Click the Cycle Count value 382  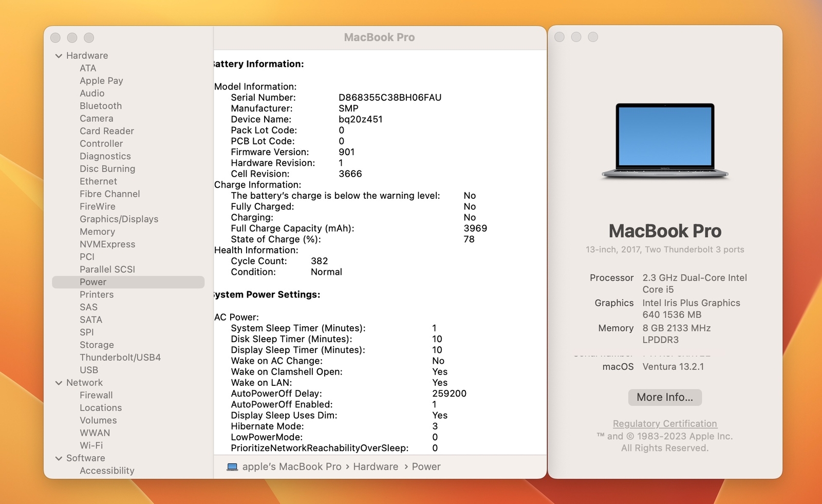point(320,262)
